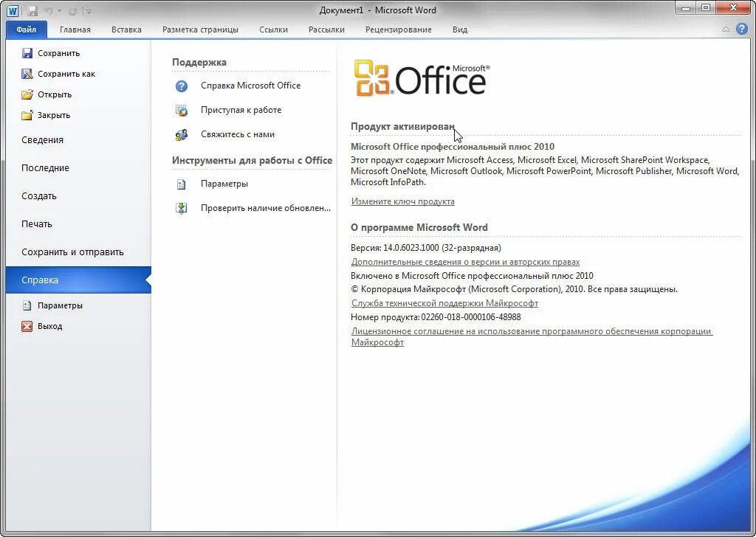Click the Свяжитесь с нами people icon
Viewport: 756px width, 537px height.
[x=182, y=135]
